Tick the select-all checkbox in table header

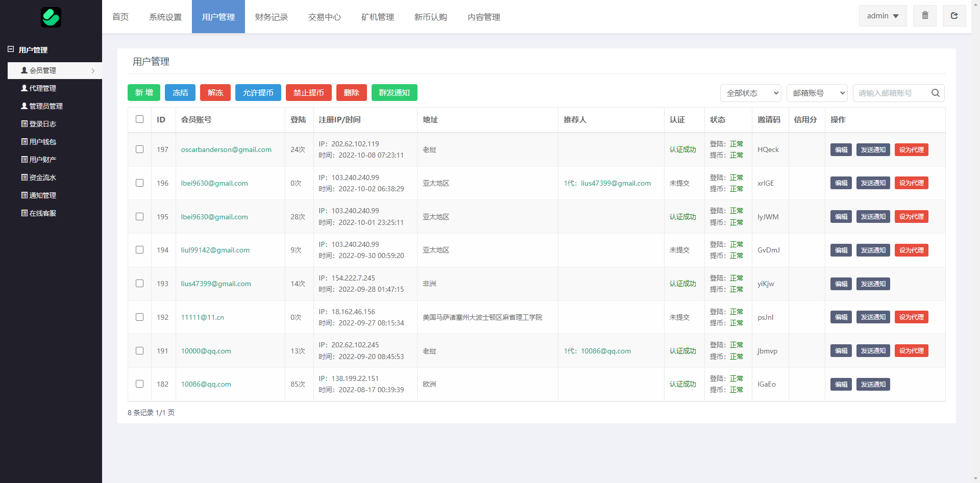pyautogui.click(x=139, y=119)
